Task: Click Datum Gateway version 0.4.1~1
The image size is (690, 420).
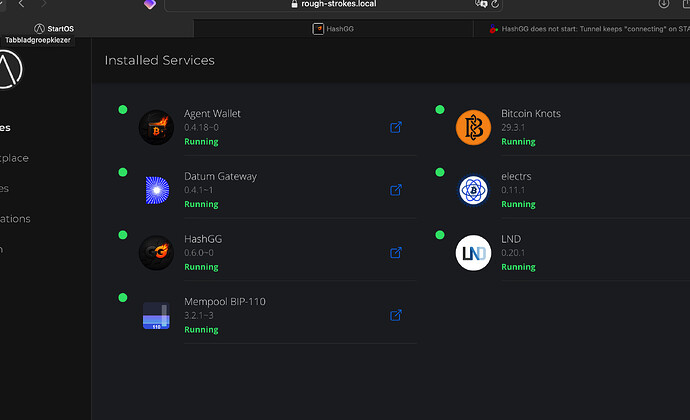Action: tap(198, 190)
